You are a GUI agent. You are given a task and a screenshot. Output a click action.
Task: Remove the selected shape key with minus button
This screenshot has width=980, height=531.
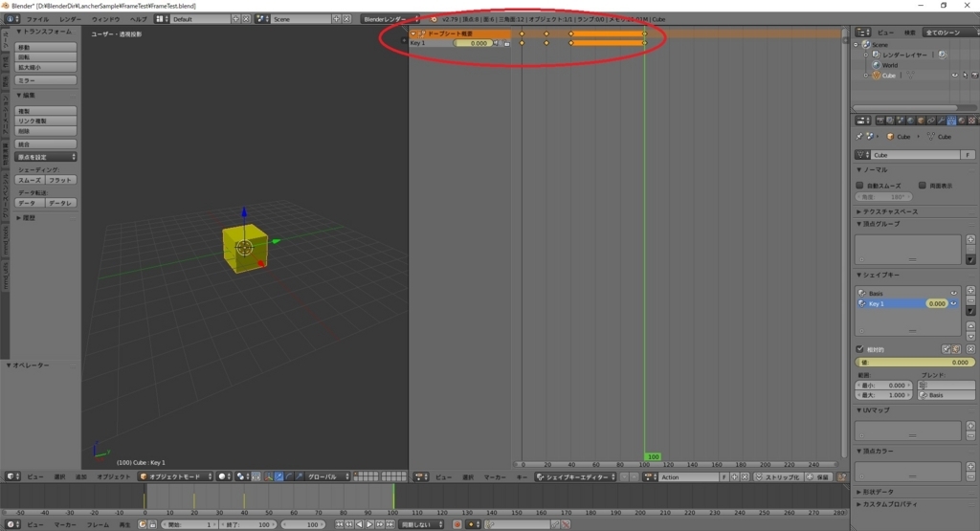(x=970, y=300)
